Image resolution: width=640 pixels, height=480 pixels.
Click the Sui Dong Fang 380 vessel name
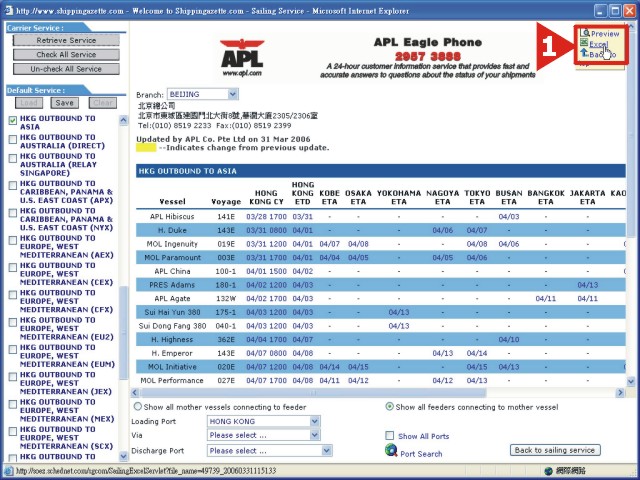tap(172, 326)
